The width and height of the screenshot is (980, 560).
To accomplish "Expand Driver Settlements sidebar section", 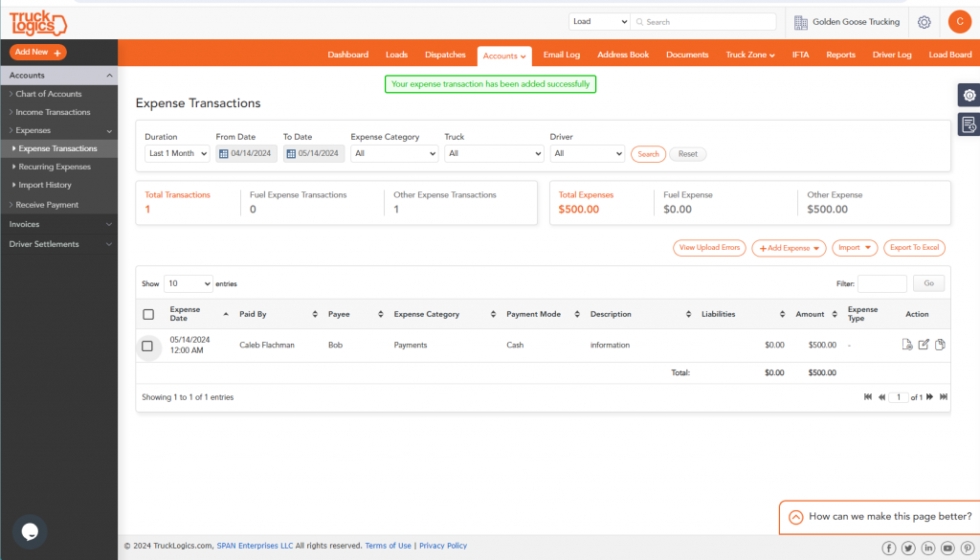I will (59, 244).
